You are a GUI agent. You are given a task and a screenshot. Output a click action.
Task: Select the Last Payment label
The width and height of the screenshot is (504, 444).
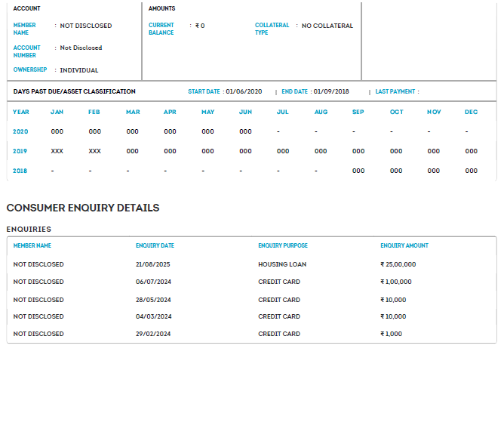pyautogui.click(x=395, y=91)
